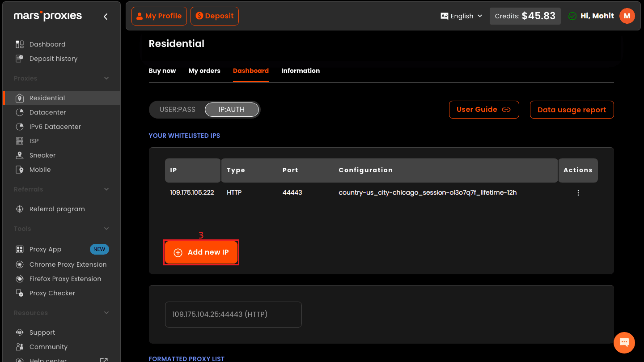Click the three-dot actions menu for 109.175.105.222
Viewport: 644px width, 362px height.
click(578, 193)
